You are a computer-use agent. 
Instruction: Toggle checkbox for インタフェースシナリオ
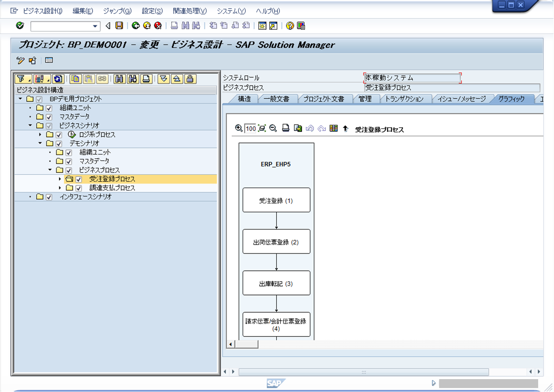49,197
